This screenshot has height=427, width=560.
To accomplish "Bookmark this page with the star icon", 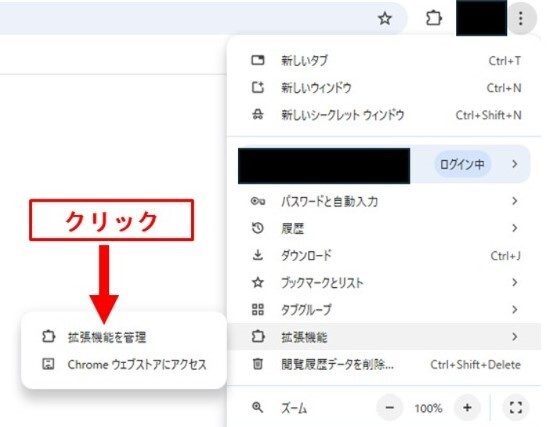I will point(385,18).
